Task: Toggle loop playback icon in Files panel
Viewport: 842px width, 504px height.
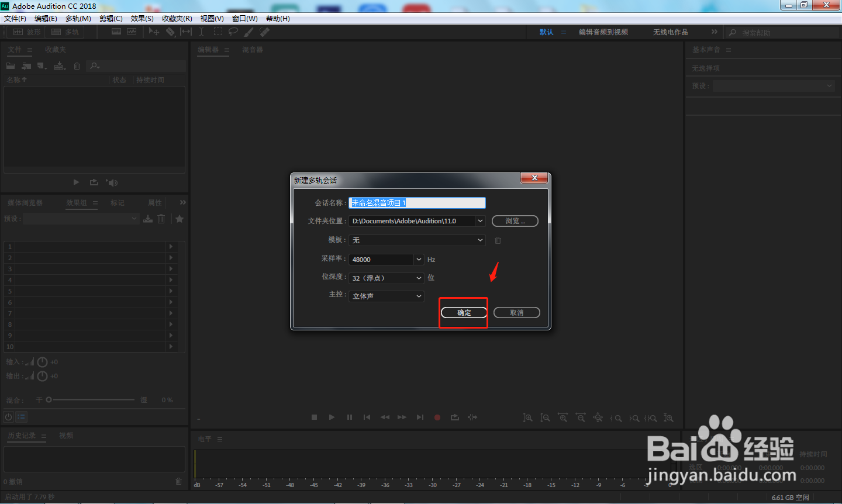Action: [x=94, y=182]
